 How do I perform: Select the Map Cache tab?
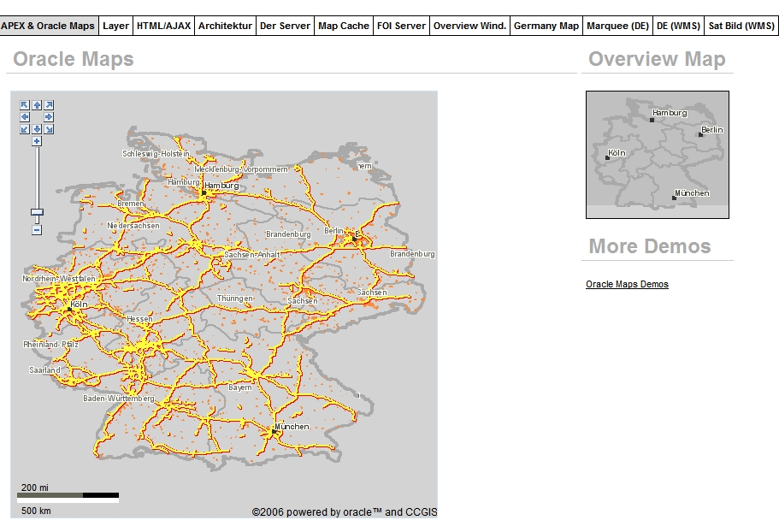pos(344,26)
